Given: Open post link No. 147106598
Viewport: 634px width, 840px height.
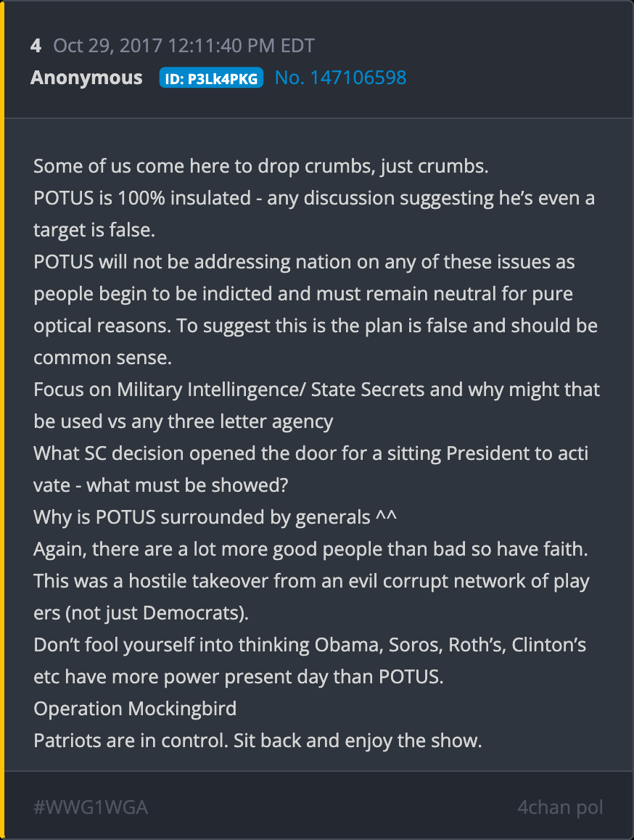Looking at the screenshot, I should pyautogui.click(x=340, y=78).
